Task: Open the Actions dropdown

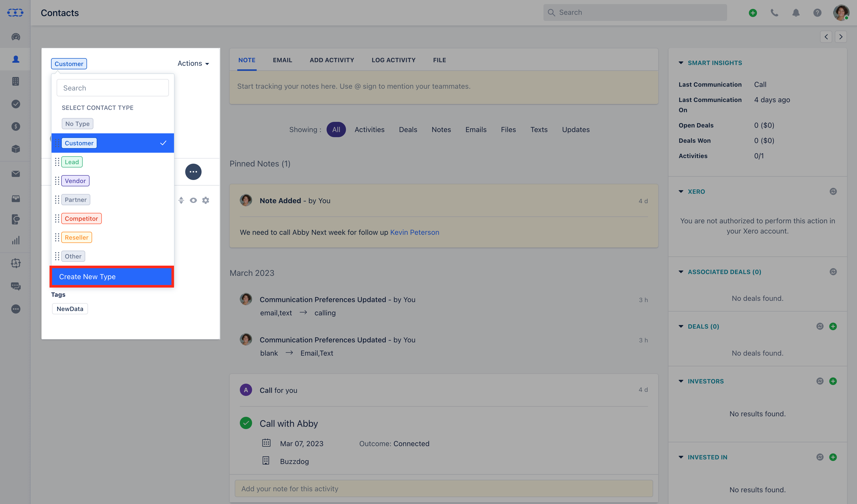Action: click(x=193, y=63)
